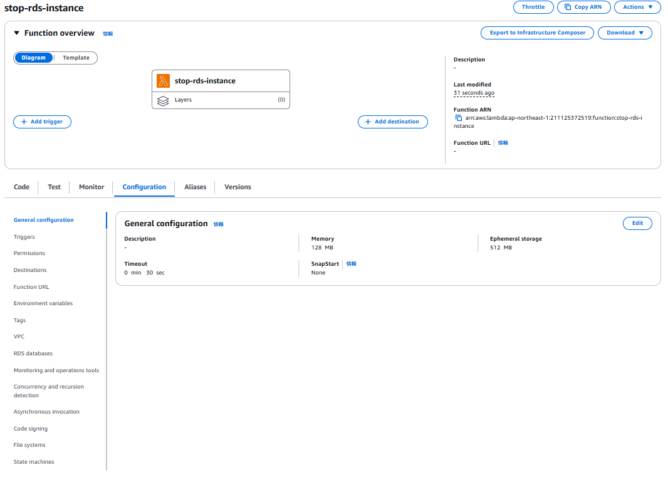Open the Monitor tab

point(91,187)
